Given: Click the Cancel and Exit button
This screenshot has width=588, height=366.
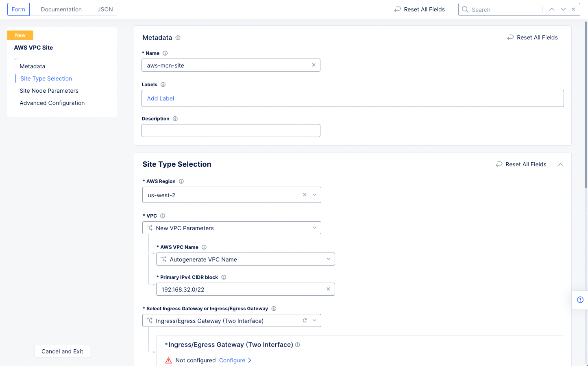Looking at the screenshot, I should pos(62,351).
